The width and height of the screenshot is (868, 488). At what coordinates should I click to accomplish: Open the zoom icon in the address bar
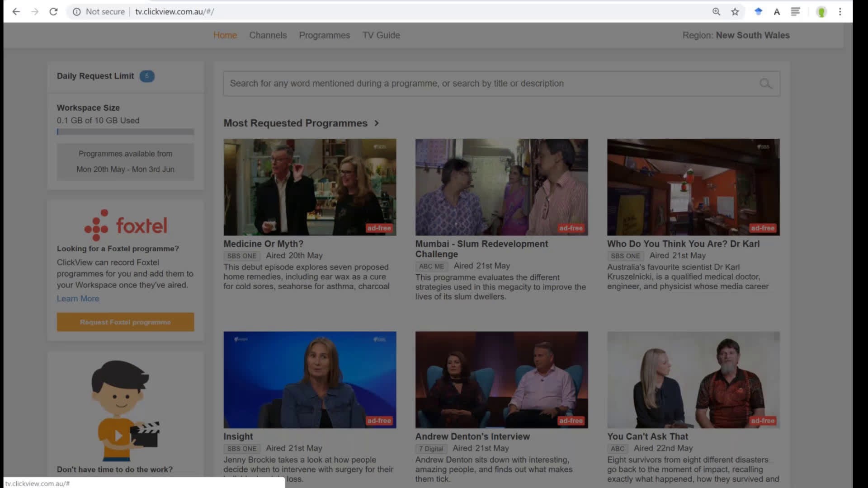click(x=716, y=11)
